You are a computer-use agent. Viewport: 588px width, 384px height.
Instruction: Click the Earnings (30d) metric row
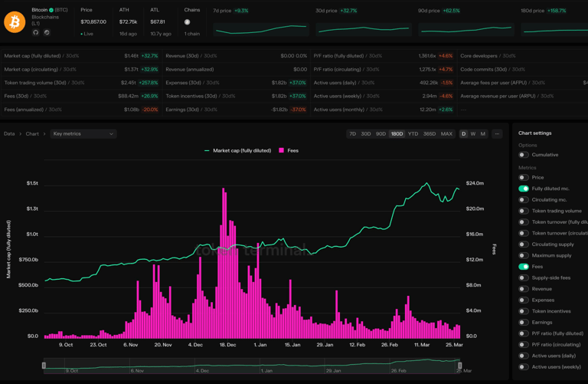237,110
